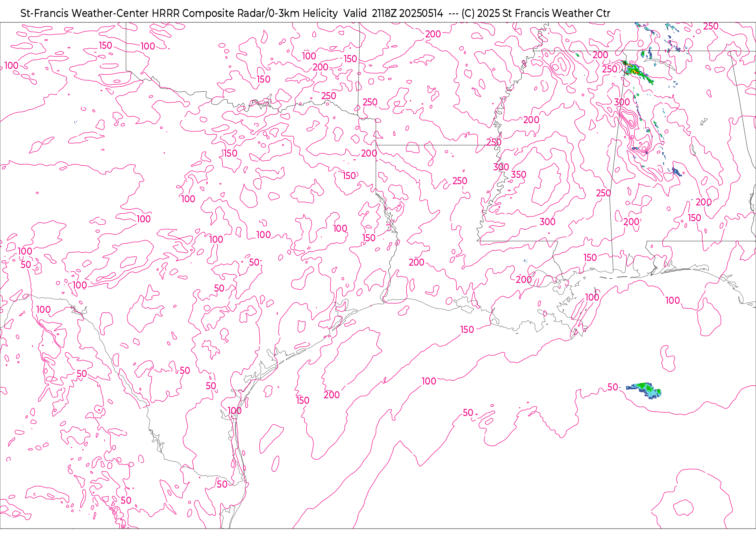
Task: Click the '(C) 2025 St Francis Weather Ctr' copyright text
Action: [536, 13]
